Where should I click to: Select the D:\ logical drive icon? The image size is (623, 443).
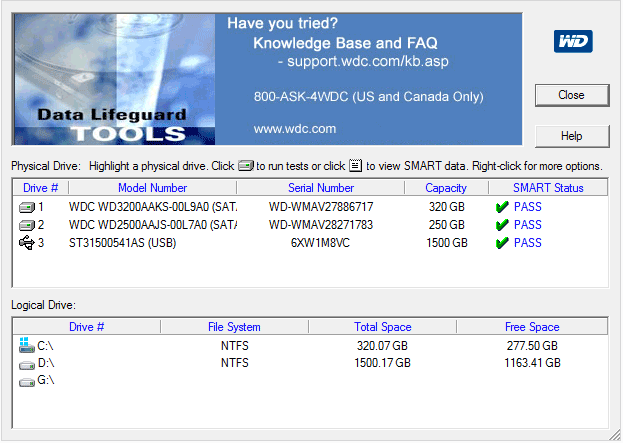[26, 363]
